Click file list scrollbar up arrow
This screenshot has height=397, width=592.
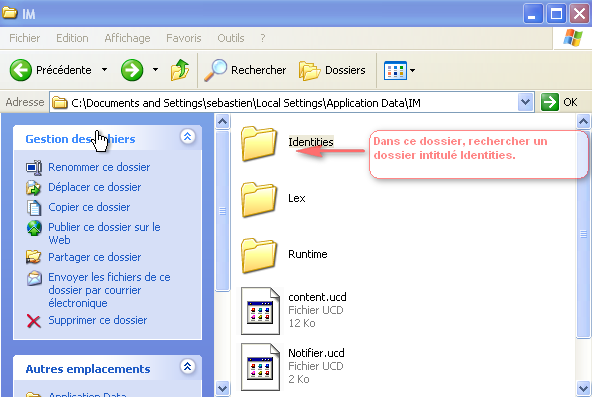point(583,122)
